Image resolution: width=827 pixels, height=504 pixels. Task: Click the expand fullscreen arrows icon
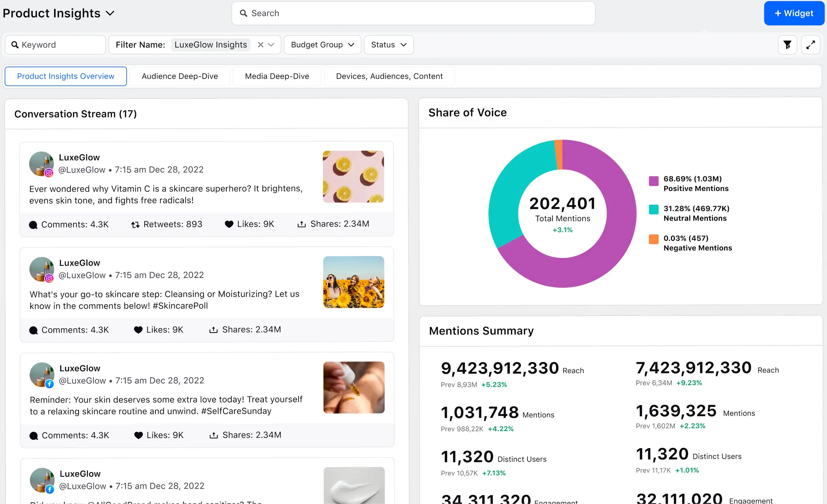810,45
